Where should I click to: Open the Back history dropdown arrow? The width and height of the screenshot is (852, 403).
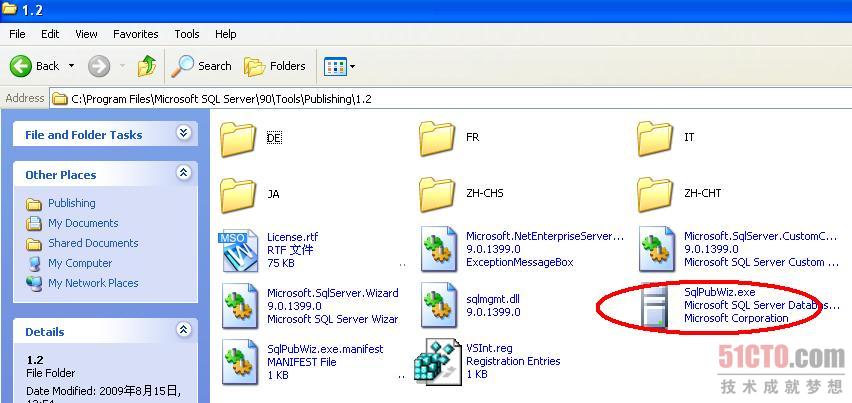[71, 66]
